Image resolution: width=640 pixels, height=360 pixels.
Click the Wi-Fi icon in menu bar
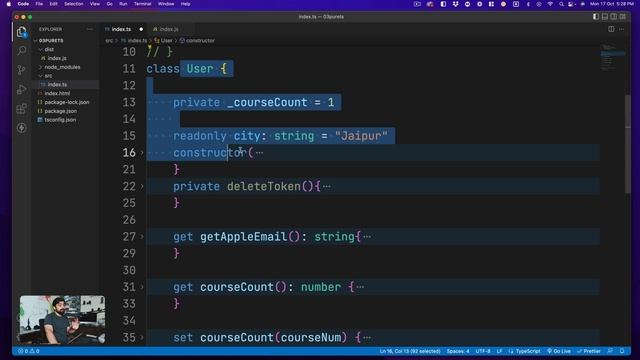tap(550, 4)
